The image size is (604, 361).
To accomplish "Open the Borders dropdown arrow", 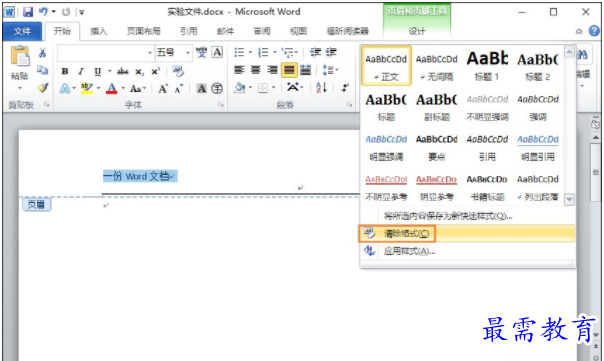I will tap(274, 88).
